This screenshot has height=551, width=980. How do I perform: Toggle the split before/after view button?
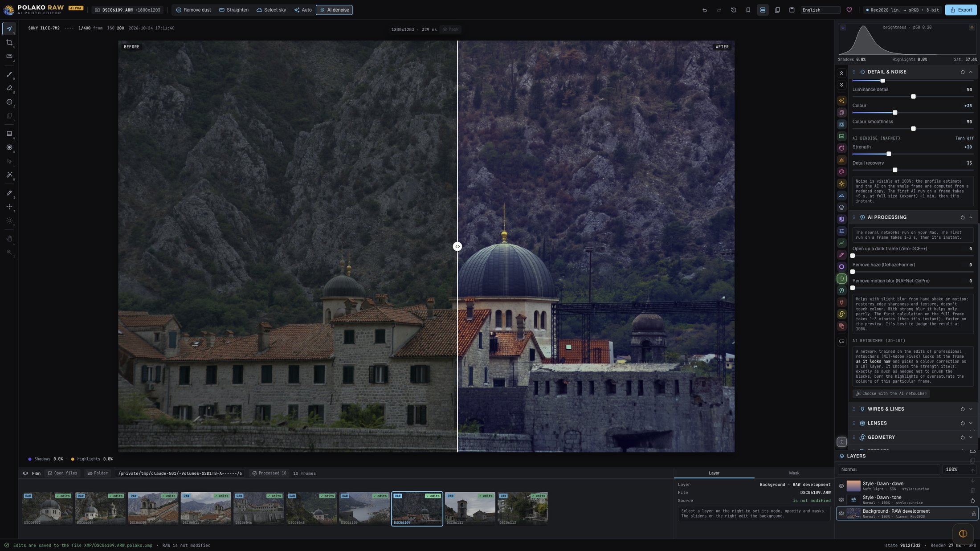pos(763,10)
